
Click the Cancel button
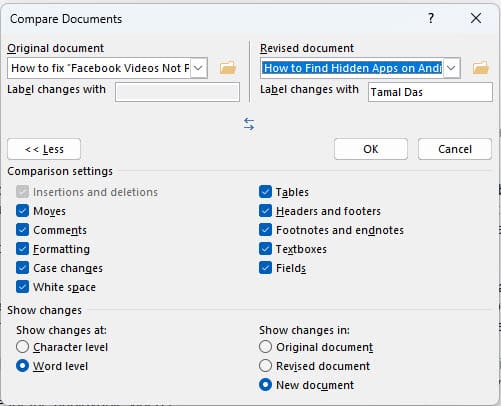(455, 149)
